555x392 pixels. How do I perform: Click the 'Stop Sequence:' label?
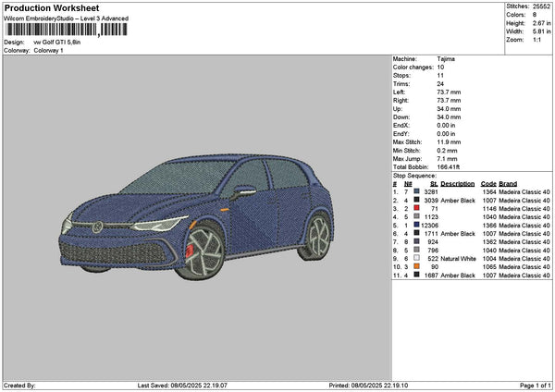(x=414, y=176)
